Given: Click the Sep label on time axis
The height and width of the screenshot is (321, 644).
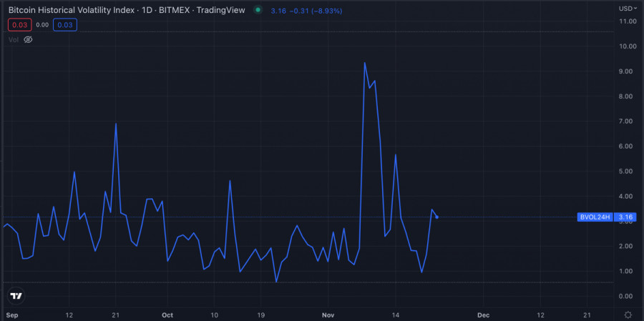Looking at the screenshot, I should coord(11,315).
